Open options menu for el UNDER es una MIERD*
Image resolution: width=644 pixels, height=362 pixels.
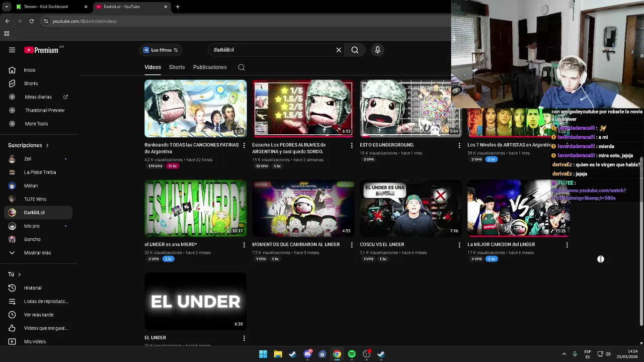coord(244,245)
